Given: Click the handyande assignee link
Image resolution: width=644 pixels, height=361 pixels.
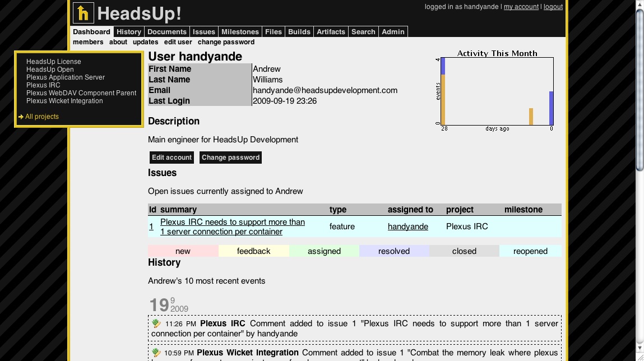Looking at the screenshot, I should 407,226.
